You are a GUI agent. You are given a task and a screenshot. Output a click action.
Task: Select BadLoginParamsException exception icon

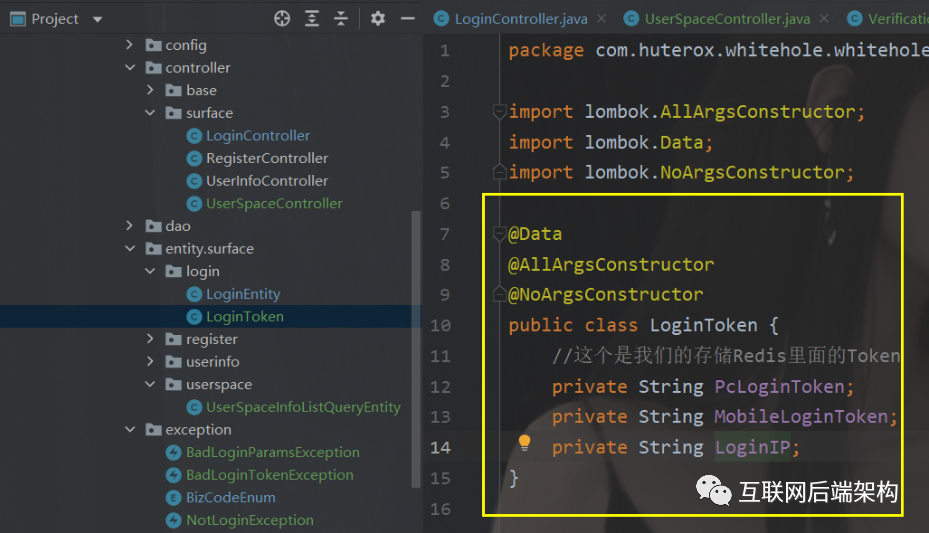pos(174,452)
